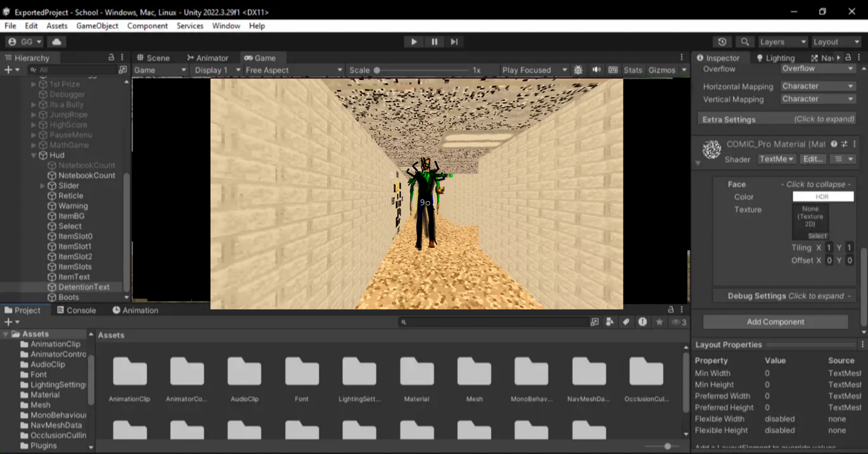Open the global search magnifier icon
868x454 pixels.
pos(745,42)
